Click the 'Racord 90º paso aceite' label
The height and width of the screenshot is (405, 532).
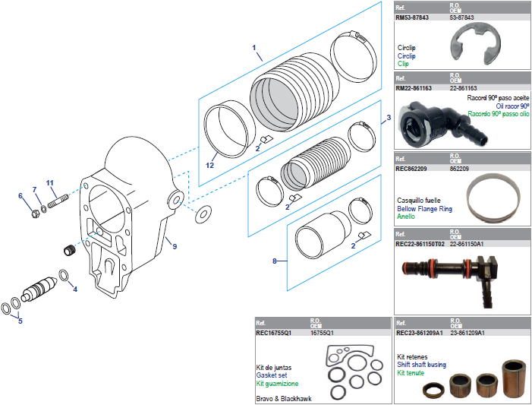click(498, 98)
